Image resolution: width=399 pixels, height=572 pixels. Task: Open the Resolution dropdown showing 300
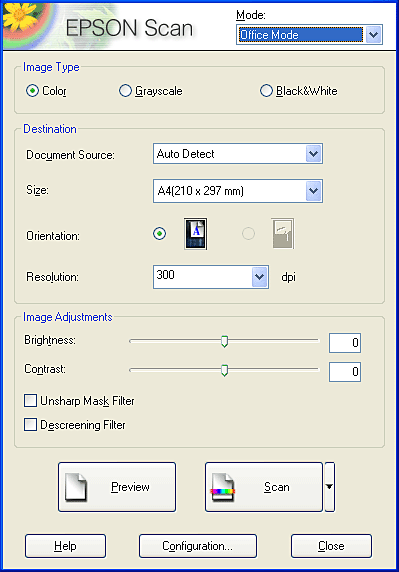click(x=211, y=277)
